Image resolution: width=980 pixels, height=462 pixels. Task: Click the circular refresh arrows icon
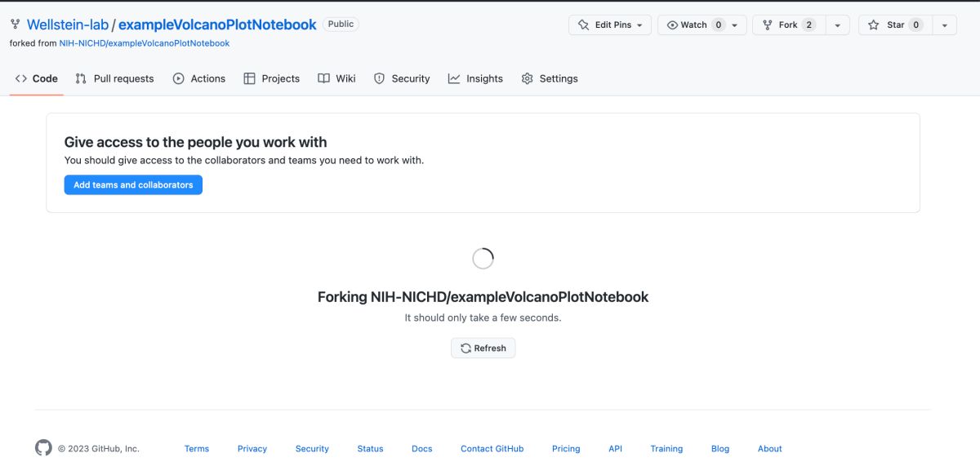[x=465, y=348]
